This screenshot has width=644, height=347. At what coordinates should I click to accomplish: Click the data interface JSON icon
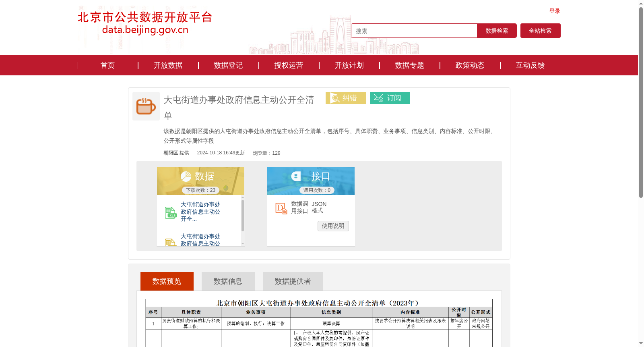tap(281, 208)
